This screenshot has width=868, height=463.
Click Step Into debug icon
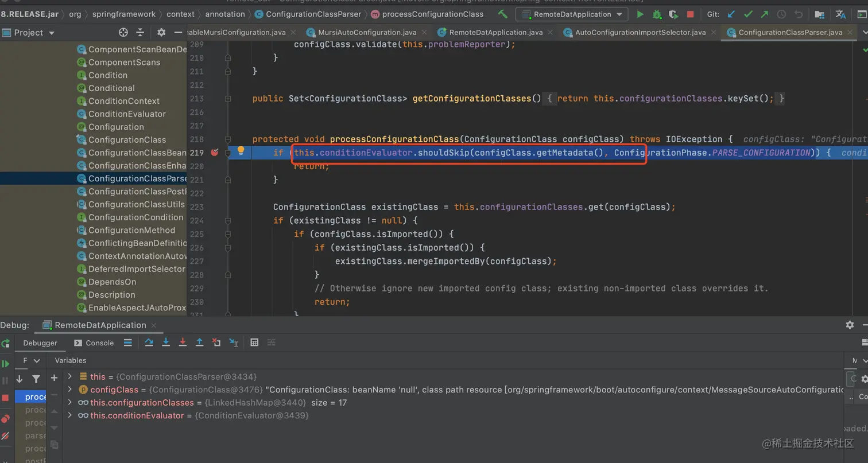[x=166, y=343]
